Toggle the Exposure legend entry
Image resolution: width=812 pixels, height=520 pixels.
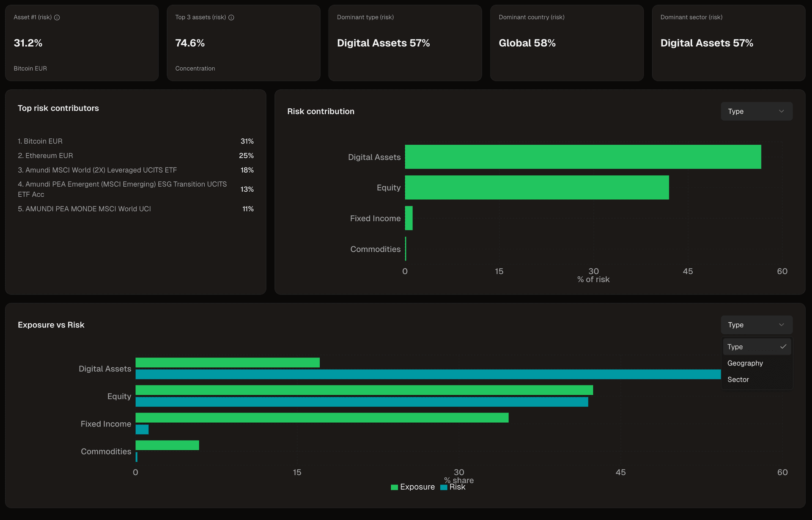coord(412,487)
